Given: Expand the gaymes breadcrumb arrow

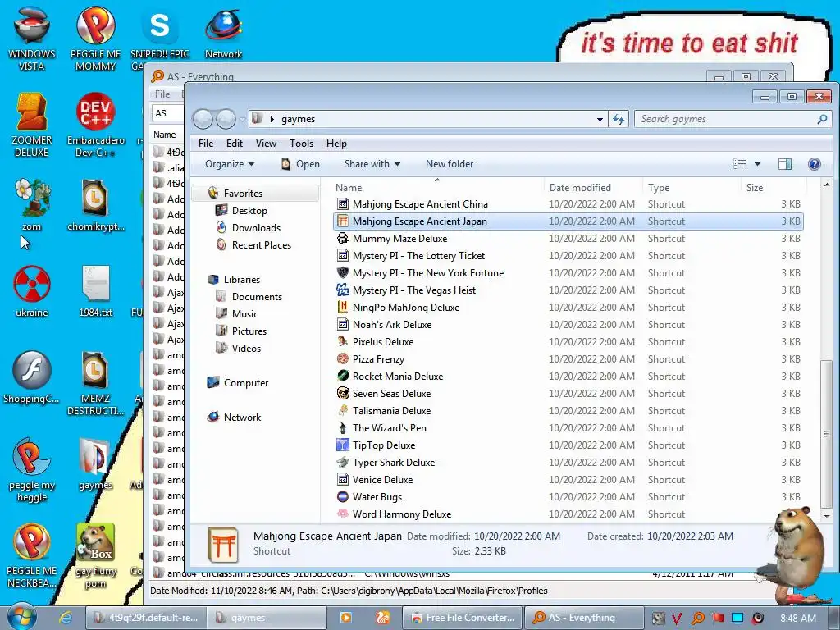Looking at the screenshot, I should click(x=272, y=119).
